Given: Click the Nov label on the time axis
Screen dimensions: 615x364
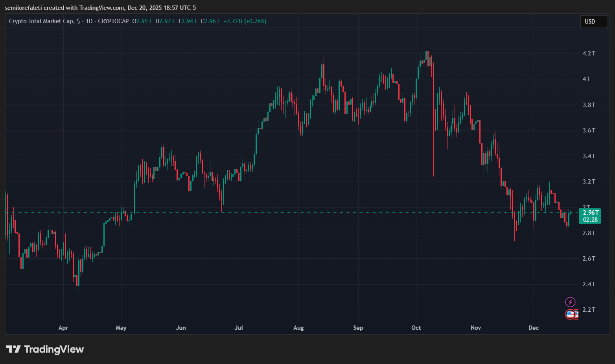Looking at the screenshot, I should [476, 328].
